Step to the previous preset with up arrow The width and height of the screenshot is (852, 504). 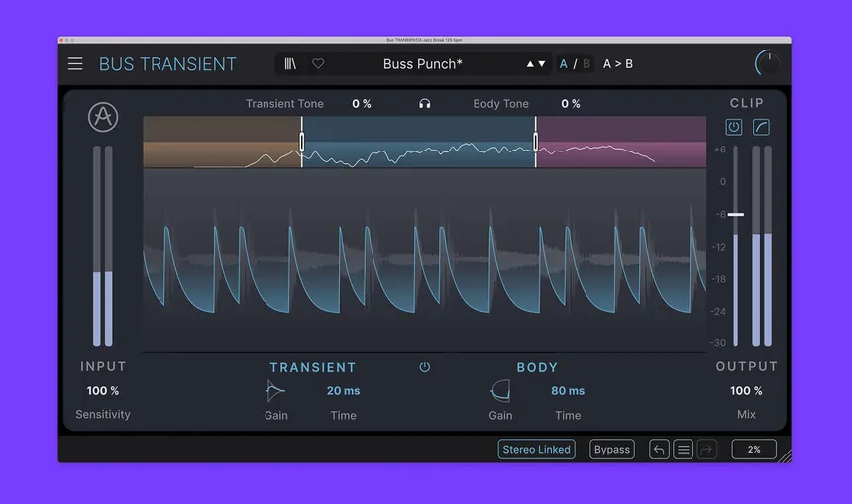(530, 64)
